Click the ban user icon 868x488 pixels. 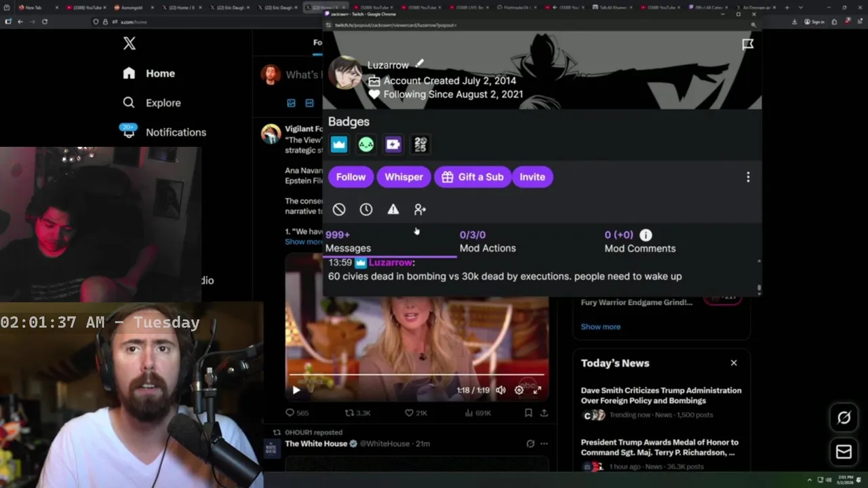[339, 209]
